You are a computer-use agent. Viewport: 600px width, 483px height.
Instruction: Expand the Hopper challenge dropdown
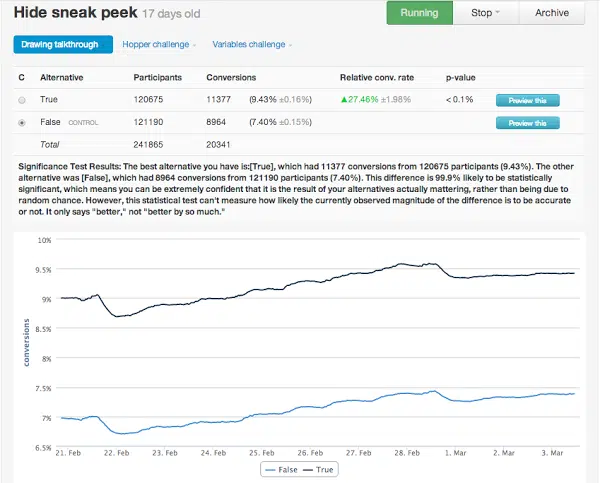point(158,45)
